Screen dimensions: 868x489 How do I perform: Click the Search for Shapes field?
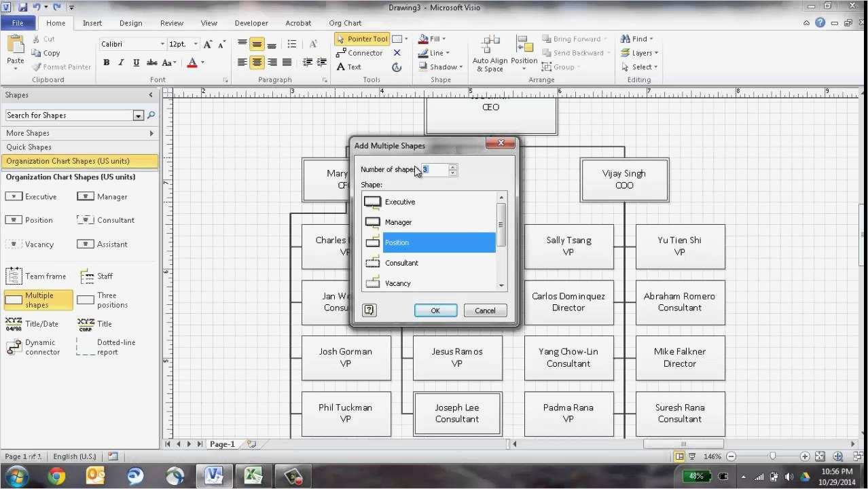pyautogui.click(x=69, y=115)
